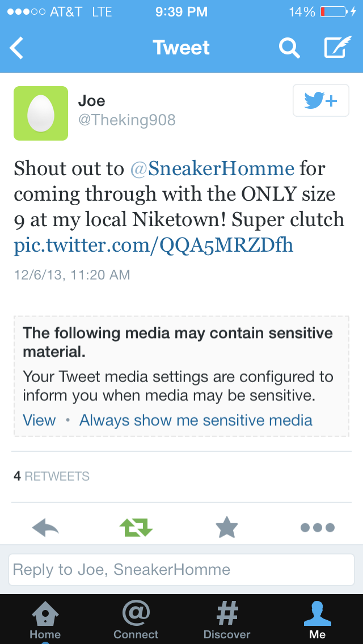This screenshot has width=363, height=644.
Task: Open the @SneakerHomme mention link
Action: click(x=212, y=169)
